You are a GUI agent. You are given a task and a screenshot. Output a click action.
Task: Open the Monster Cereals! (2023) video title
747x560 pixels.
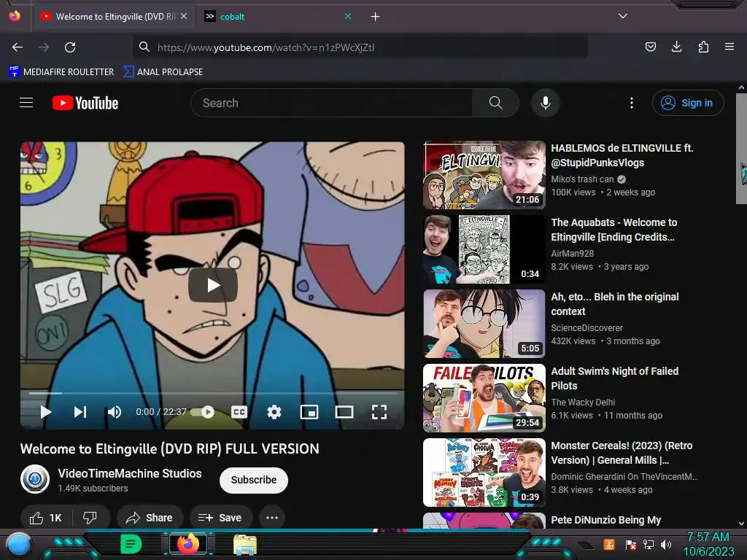(x=622, y=453)
